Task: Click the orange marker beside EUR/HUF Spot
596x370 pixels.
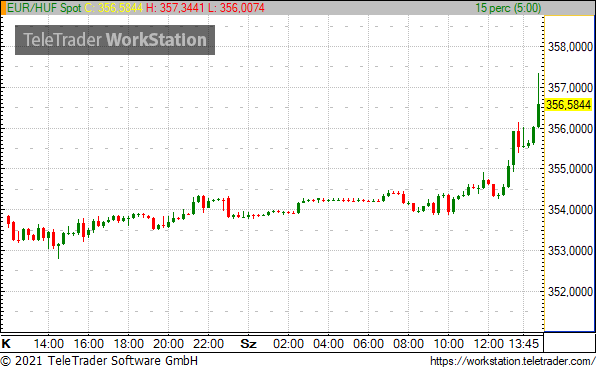Action: coord(3,8)
